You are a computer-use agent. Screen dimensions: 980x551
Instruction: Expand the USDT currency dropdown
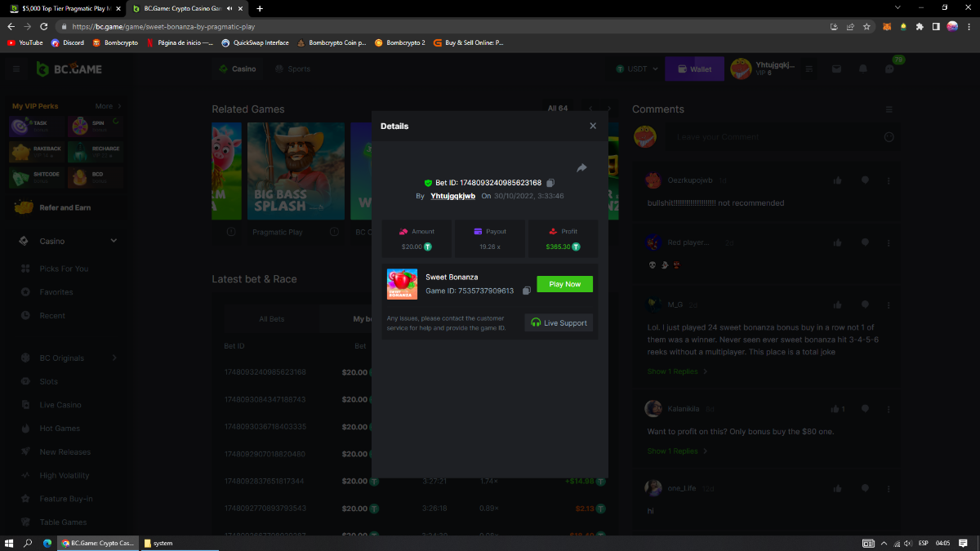[637, 69]
